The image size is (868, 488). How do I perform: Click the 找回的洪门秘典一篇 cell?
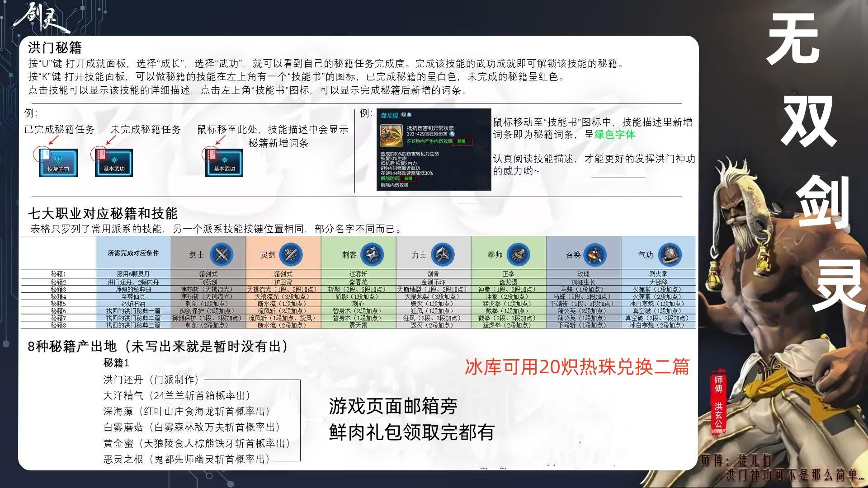click(133, 311)
